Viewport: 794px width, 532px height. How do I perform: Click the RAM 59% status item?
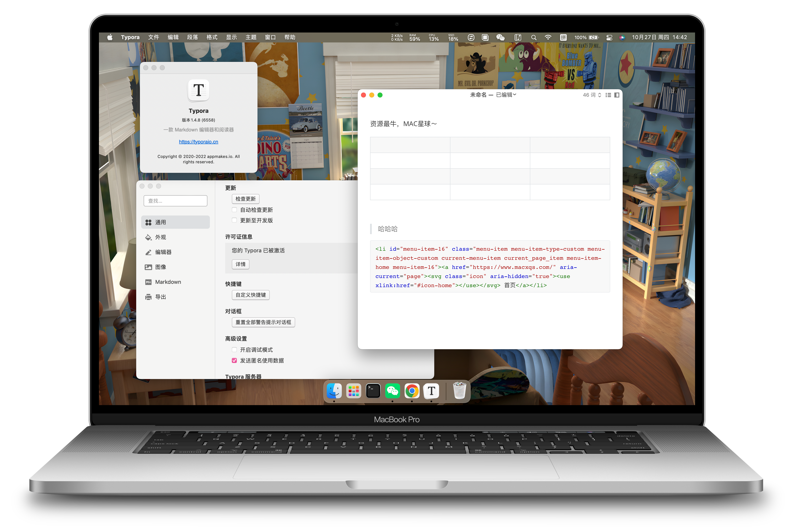[x=414, y=37]
